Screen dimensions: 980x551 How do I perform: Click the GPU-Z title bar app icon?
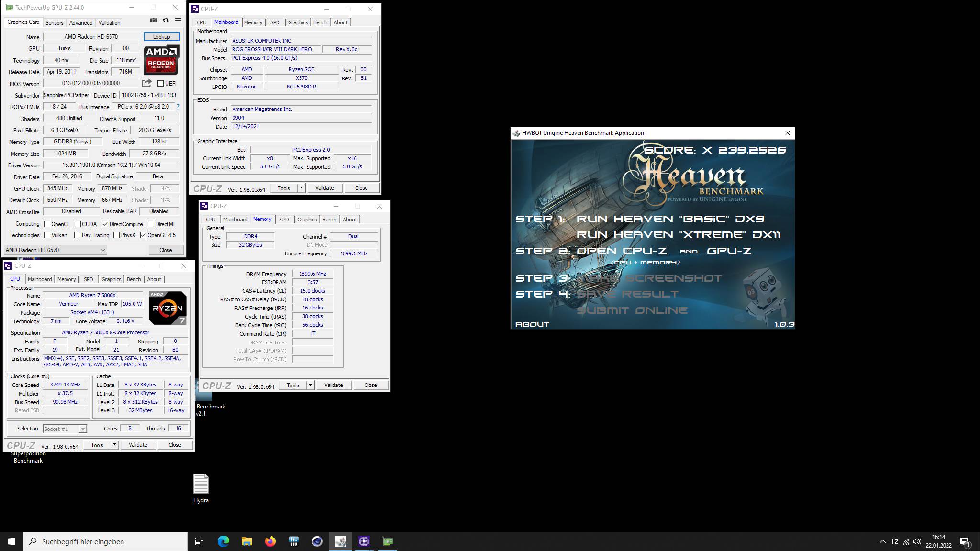pos(9,8)
